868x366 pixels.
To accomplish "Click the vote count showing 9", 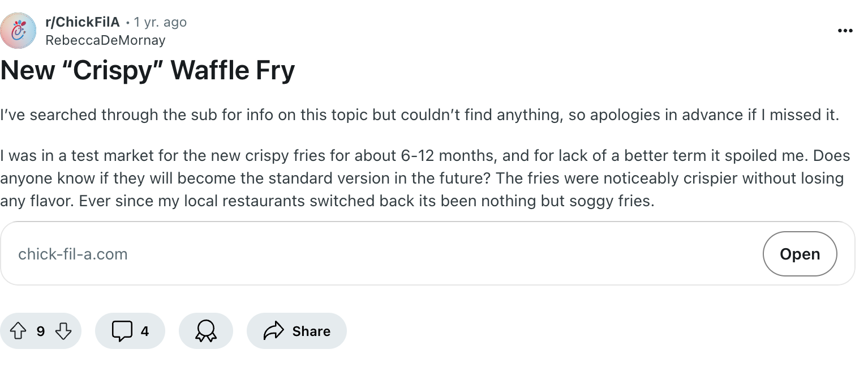I will 41,331.
